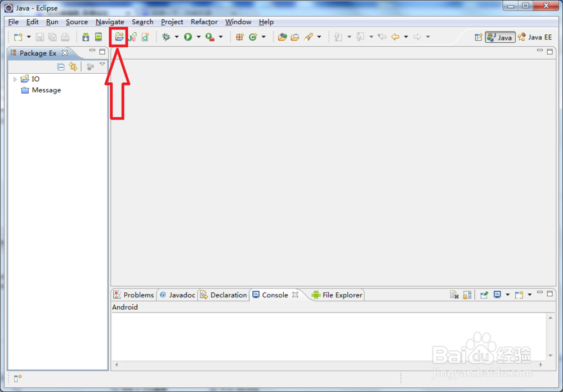The image size is (563, 392).
Task: Click the New Java Package icon
Action: (x=240, y=37)
